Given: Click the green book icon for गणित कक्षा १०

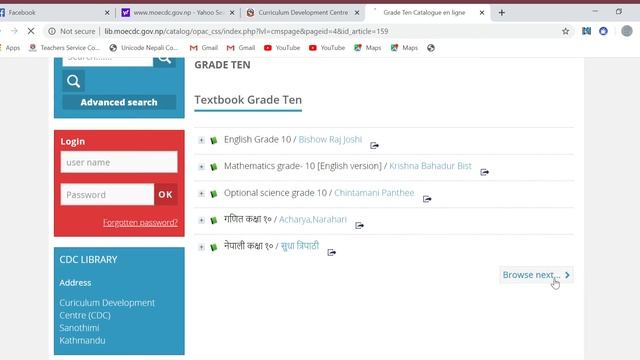Looking at the screenshot, I should click(x=213, y=220).
